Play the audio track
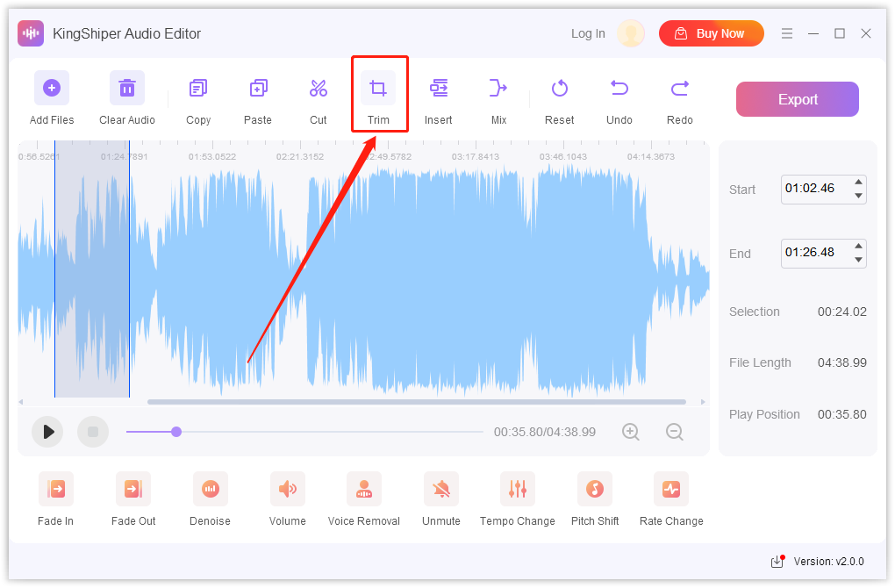The image size is (895, 588). [x=47, y=432]
